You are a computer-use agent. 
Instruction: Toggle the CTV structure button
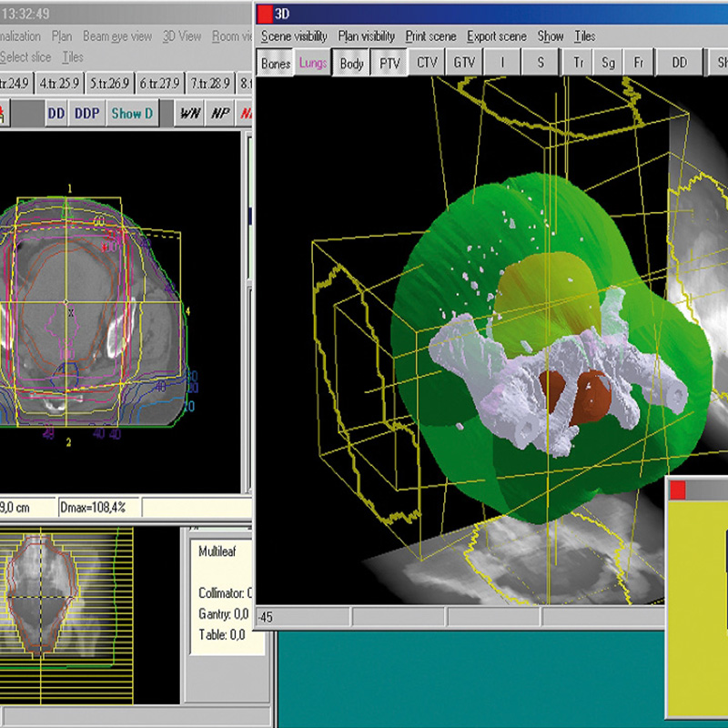click(x=427, y=63)
